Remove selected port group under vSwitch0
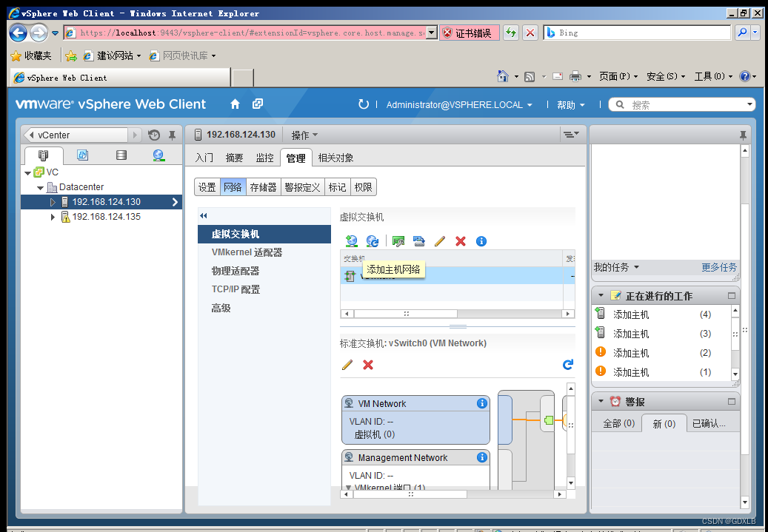The image size is (768, 532). [x=368, y=365]
